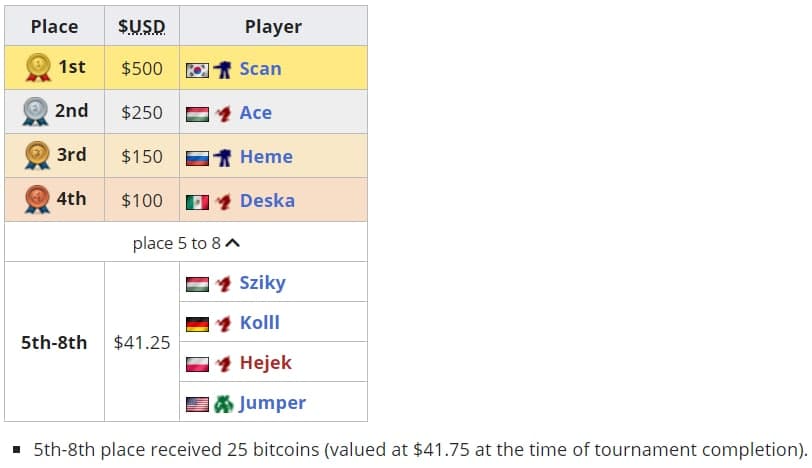Click the Mexico flag beside Deska

197,202
